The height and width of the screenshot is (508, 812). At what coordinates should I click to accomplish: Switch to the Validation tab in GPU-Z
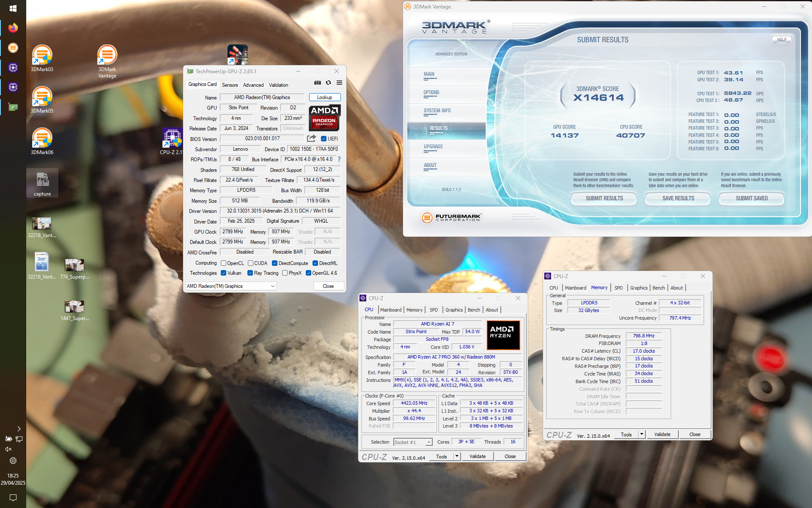278,85
